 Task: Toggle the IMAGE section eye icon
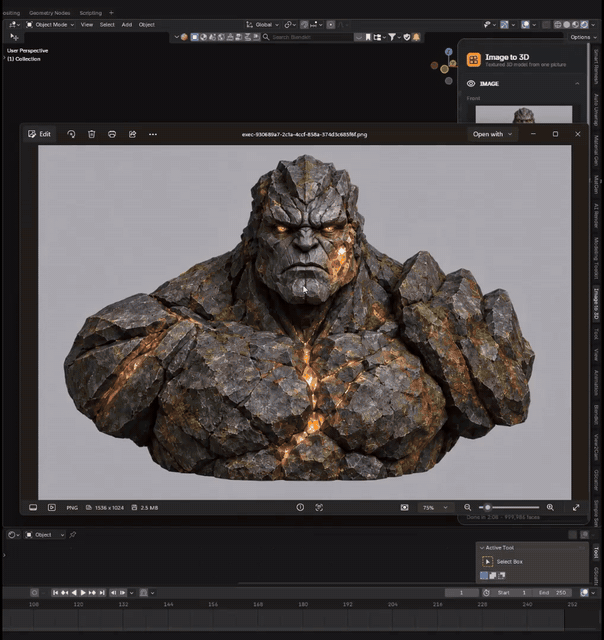pyautogui.click(x=471, y=83)
